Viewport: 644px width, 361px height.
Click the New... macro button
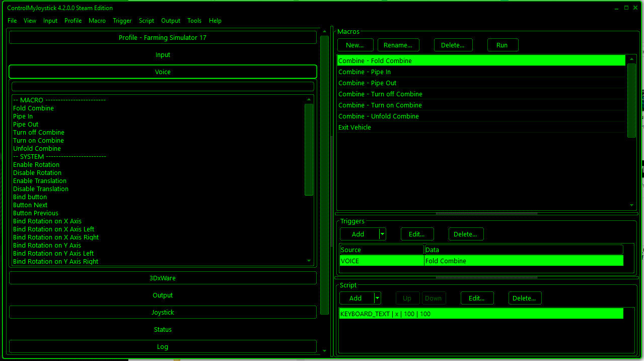tap(355, 45)
